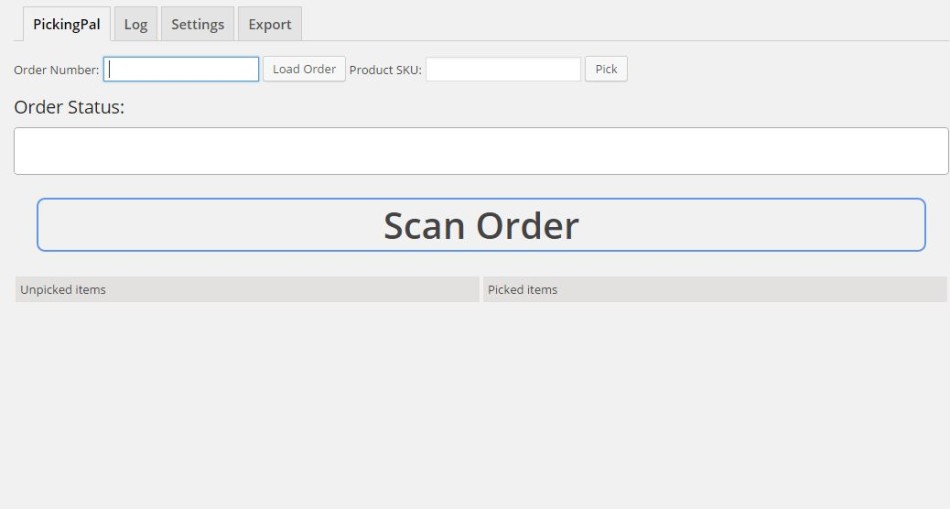This screenshot has height=509, width=950.
Task: Click the empty area under Unpicked items
Action: (247, 400)
